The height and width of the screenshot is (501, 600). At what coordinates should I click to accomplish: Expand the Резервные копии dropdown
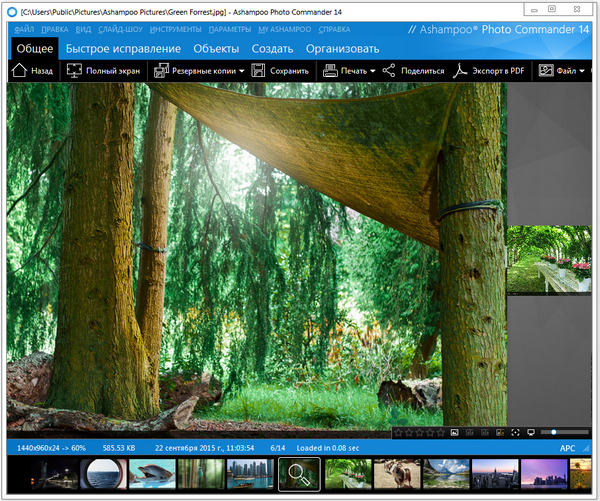tap(241, 71)
